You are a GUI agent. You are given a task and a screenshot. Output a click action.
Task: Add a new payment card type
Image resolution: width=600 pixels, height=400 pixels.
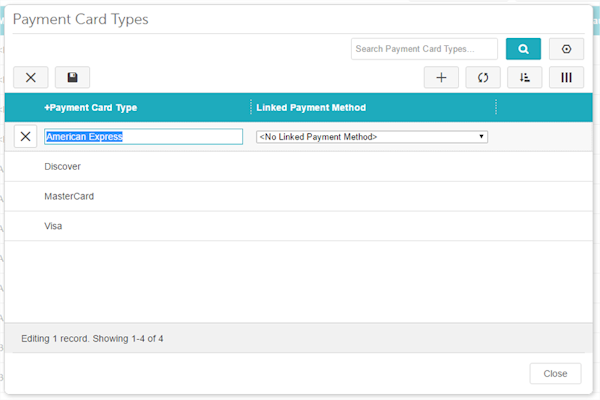[441, 77]
